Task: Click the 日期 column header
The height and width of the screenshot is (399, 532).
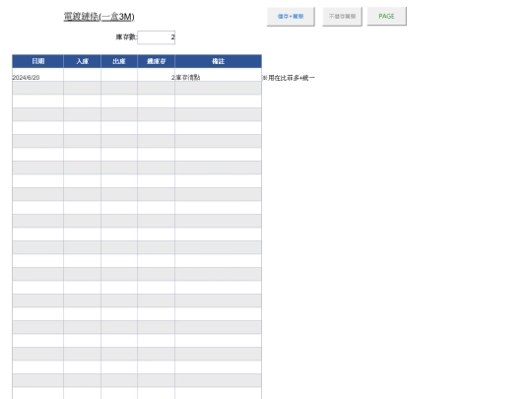Action: pos(38,61)
